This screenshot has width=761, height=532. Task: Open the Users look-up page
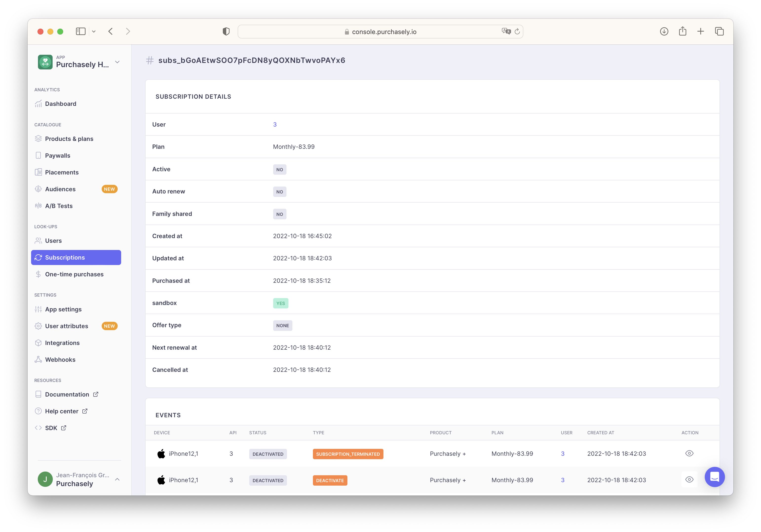click(x=54, y=241)
